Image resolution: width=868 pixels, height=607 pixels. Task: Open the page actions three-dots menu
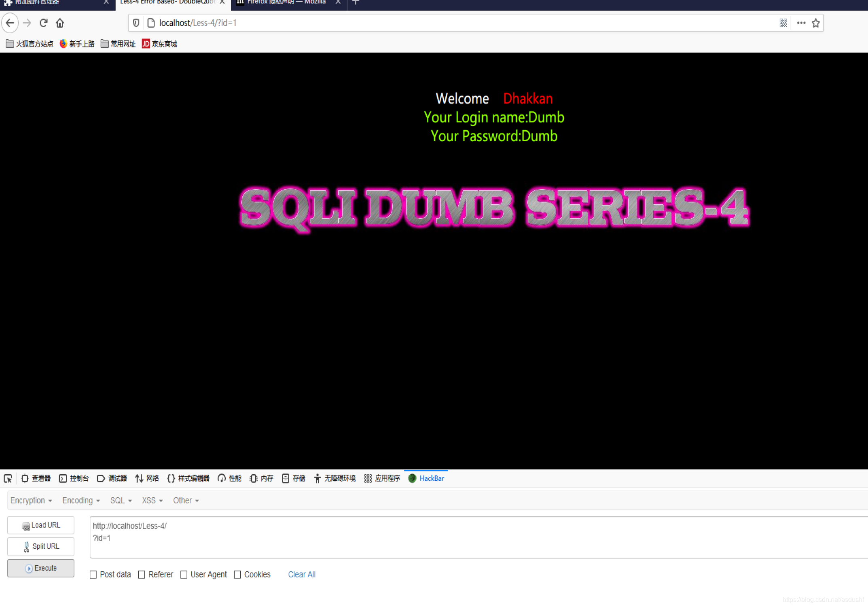(x=801, y=23)
